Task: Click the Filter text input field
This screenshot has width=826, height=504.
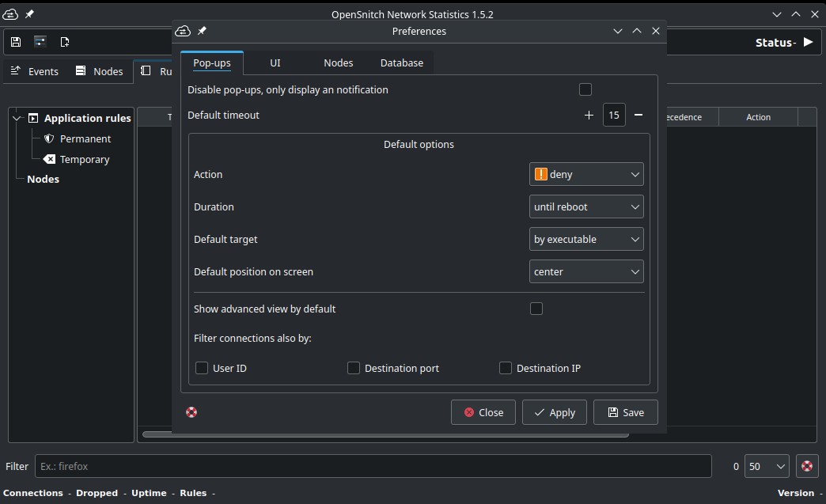Action: (373, 466)
